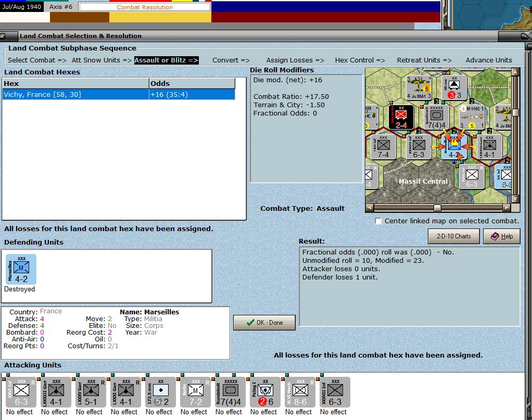Click OK - Done button
Image resolution: width=532 pixels, height=420 pixels.
(264, 322)
